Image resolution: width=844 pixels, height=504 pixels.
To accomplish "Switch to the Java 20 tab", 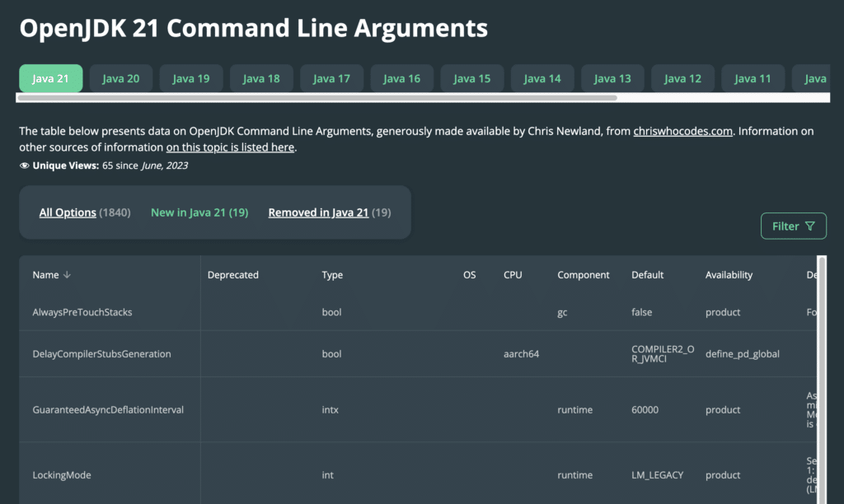I will coord(120,78).
